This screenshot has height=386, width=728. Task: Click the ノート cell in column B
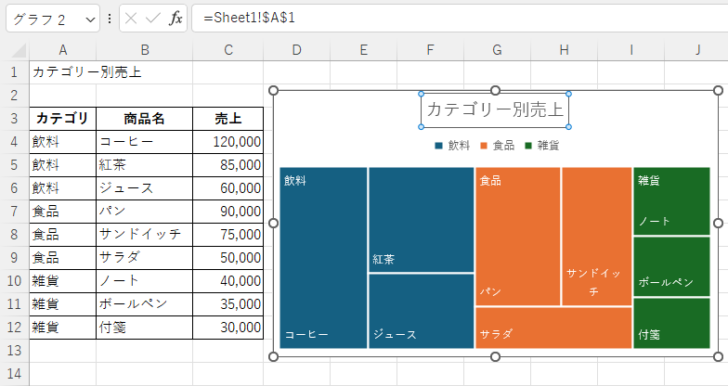click(144, 281)
